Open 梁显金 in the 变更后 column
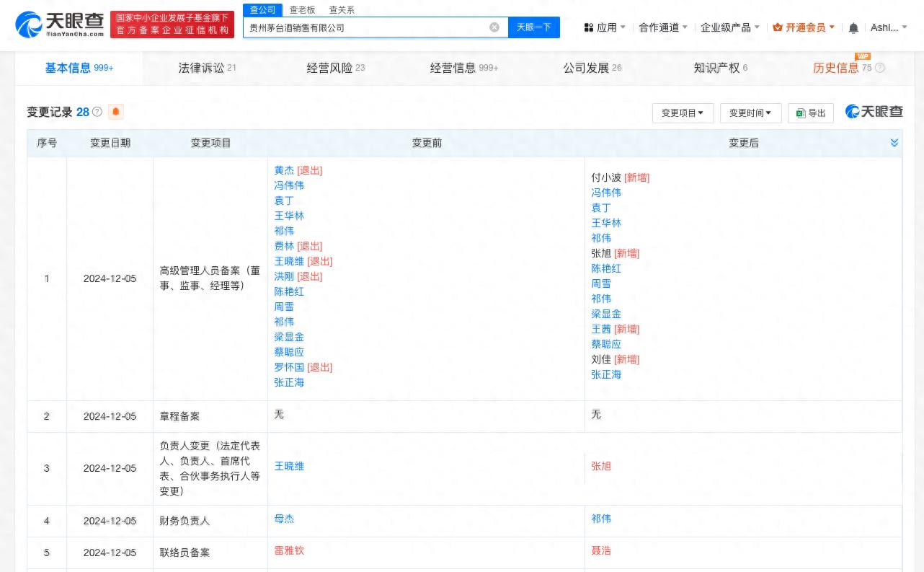Image resolution: width=924 pixels, height=572 pixels. pyautogui.click(x=606, y=314)
